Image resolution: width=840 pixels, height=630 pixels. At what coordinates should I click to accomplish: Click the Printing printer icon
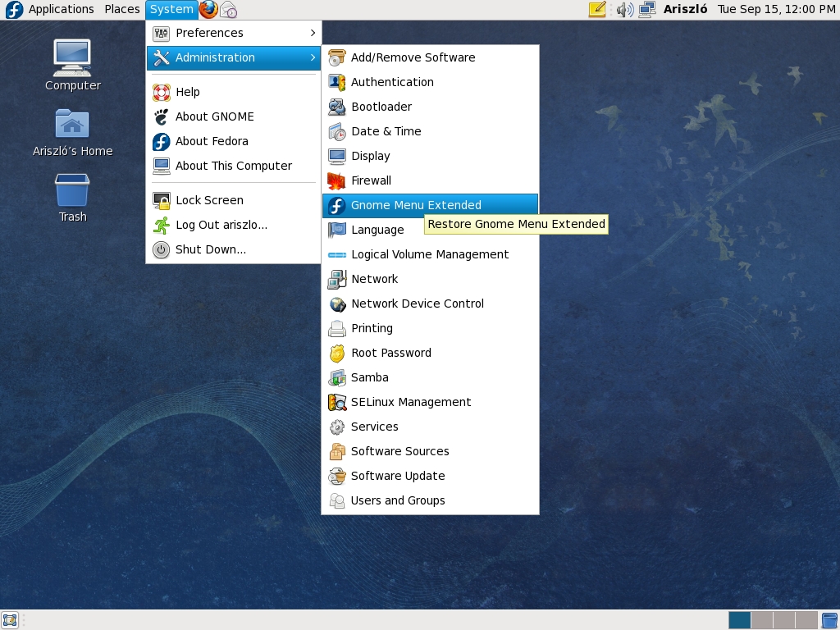[337, 328]
